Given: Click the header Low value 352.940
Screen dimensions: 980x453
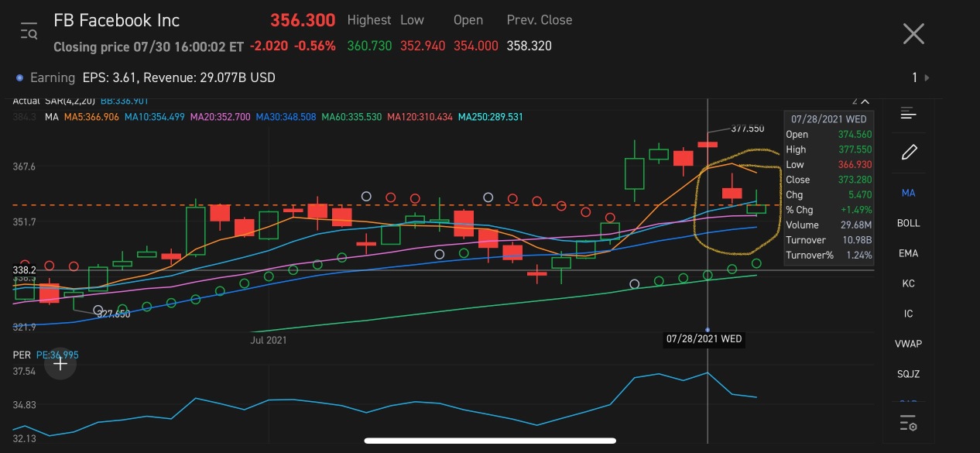Looking at the screenshot, I should 423,46.
